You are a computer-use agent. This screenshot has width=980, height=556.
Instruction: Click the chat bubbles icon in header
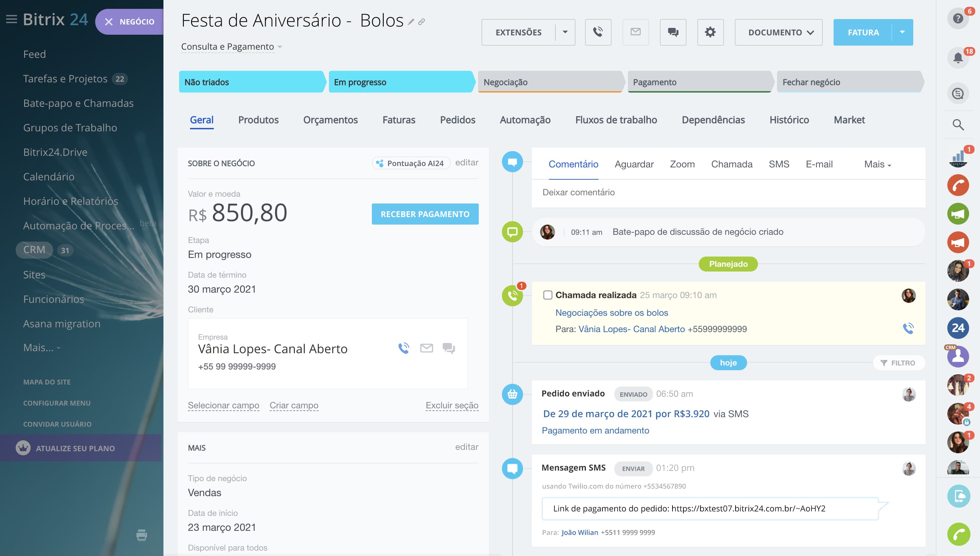click(673, 32)
